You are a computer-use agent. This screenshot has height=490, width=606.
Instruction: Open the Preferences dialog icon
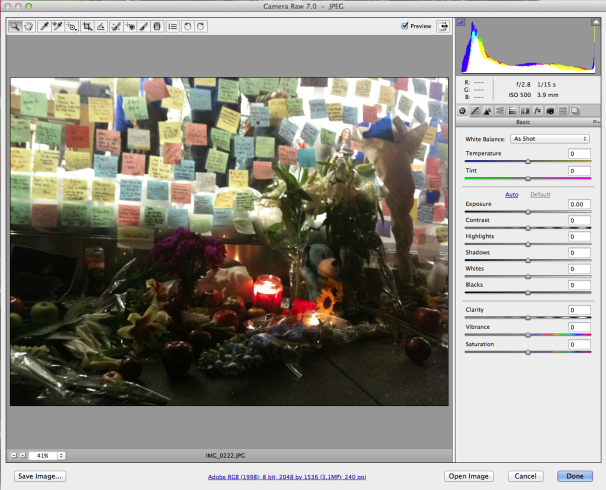(173, 26)
